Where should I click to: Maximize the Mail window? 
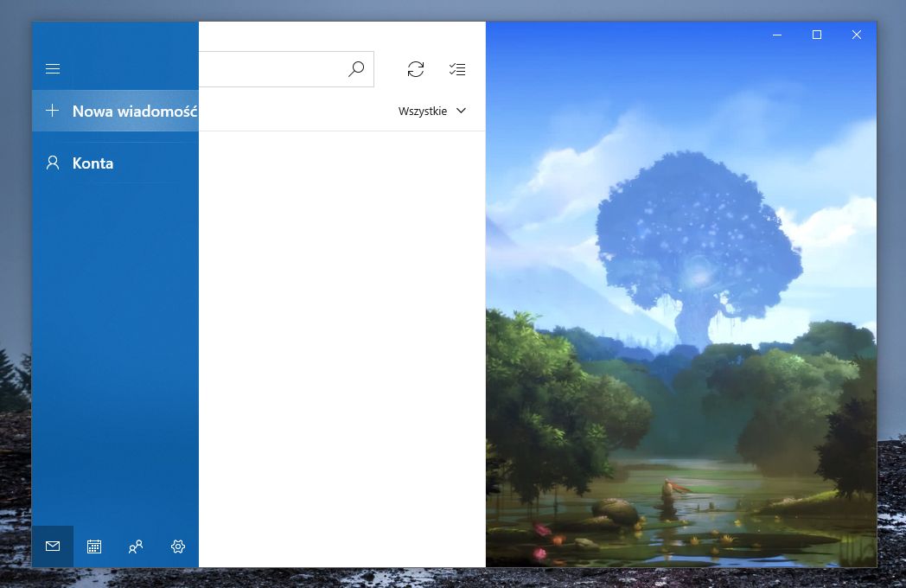[817, 35]
